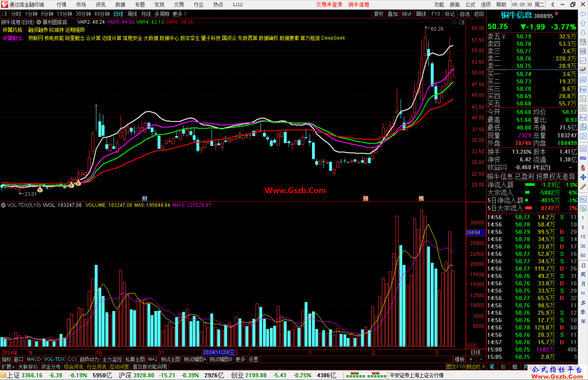The height and width of the screenshot is (380, 588).
Task: Select the four-way move arrows tool icon
Action: [583, 177]
